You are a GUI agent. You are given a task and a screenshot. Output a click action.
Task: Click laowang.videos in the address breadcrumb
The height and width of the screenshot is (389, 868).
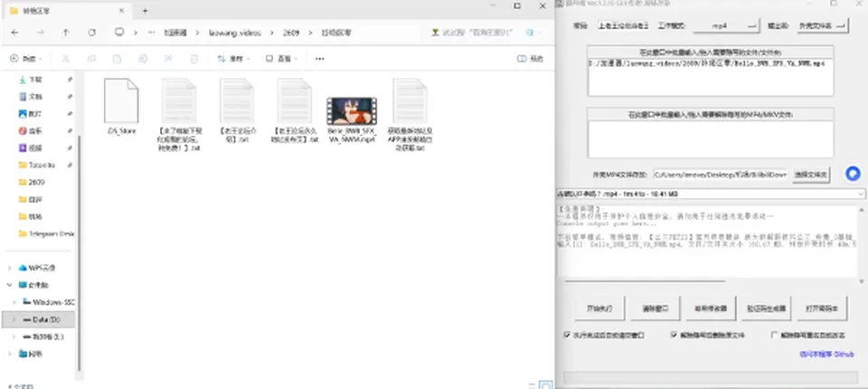click(x=235, y=33)
